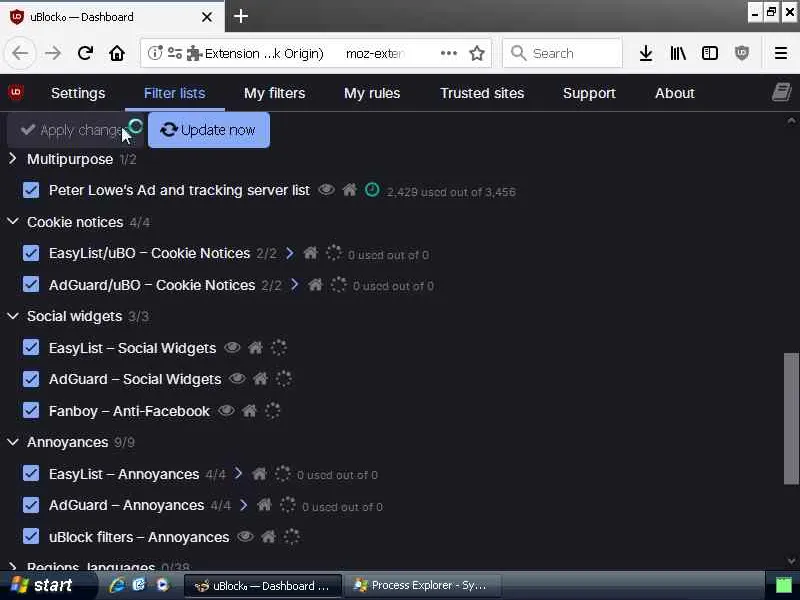The height and width of the screenshot is (600, 800).
Task: Open the Firefox hamburger menu
Action: [x=781, y=53]
